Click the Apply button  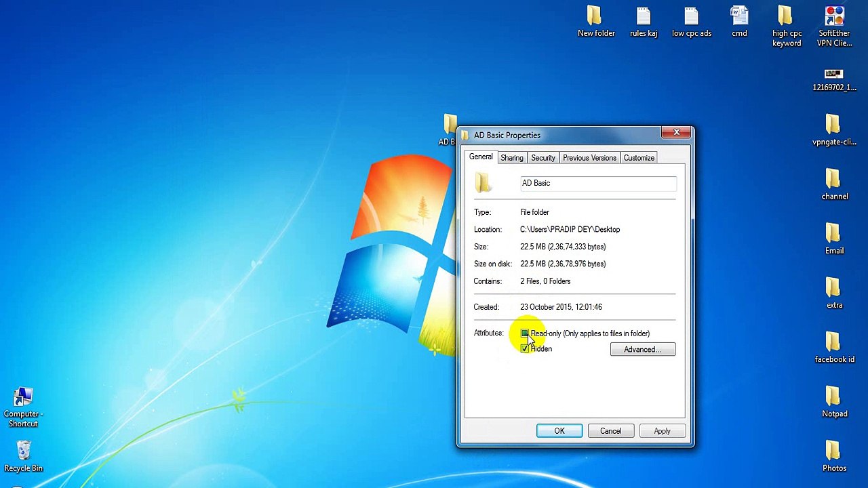(x=662, y=431)
